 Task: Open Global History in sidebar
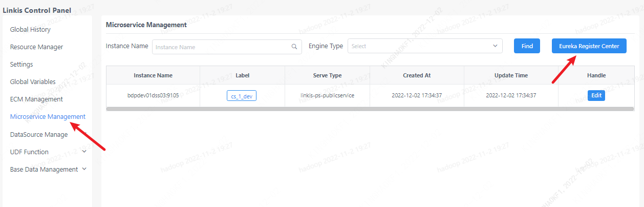pyautogui.click(x=30, y=30)
